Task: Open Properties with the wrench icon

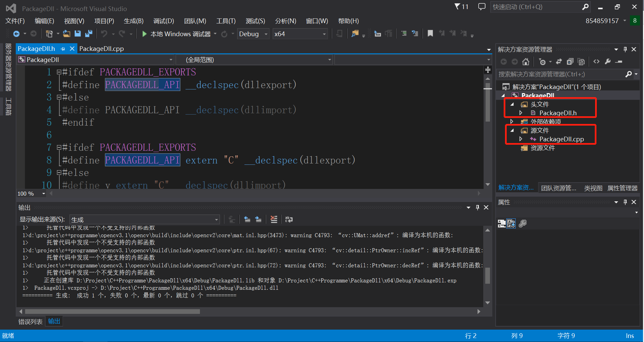Action: 607,62
